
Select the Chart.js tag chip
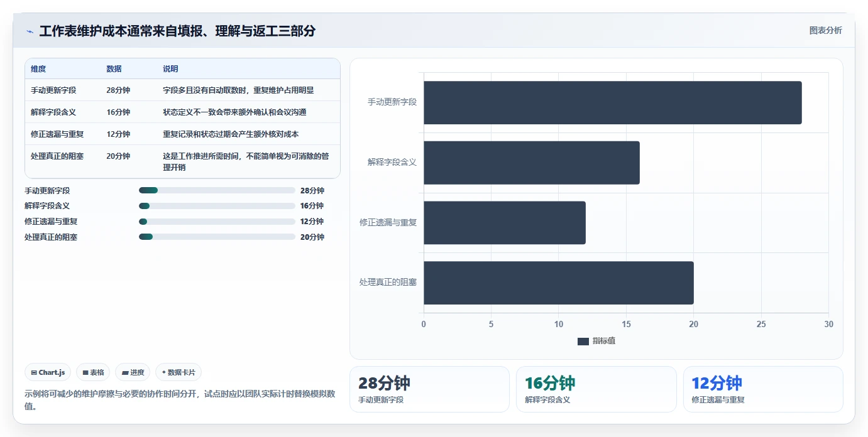48,372
